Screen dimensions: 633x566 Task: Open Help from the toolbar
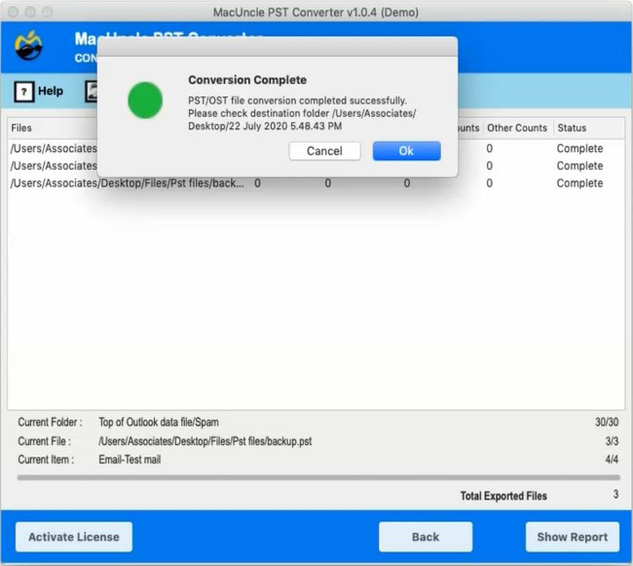(39, 91)
